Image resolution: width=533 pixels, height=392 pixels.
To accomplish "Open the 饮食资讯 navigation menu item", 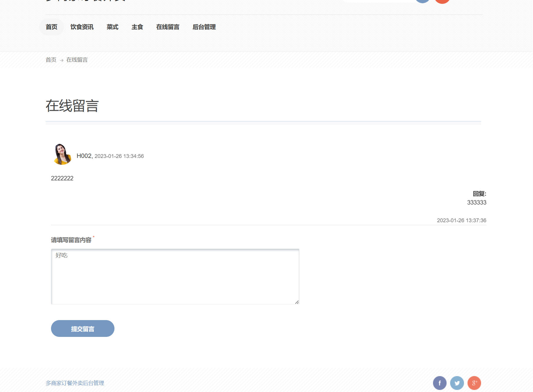I will [82, 27].
